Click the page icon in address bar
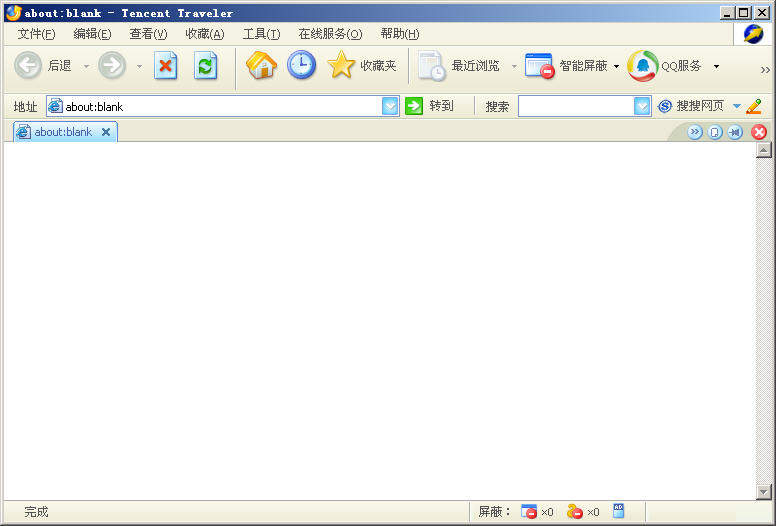776x526 pixels. [x=55, y=106]
